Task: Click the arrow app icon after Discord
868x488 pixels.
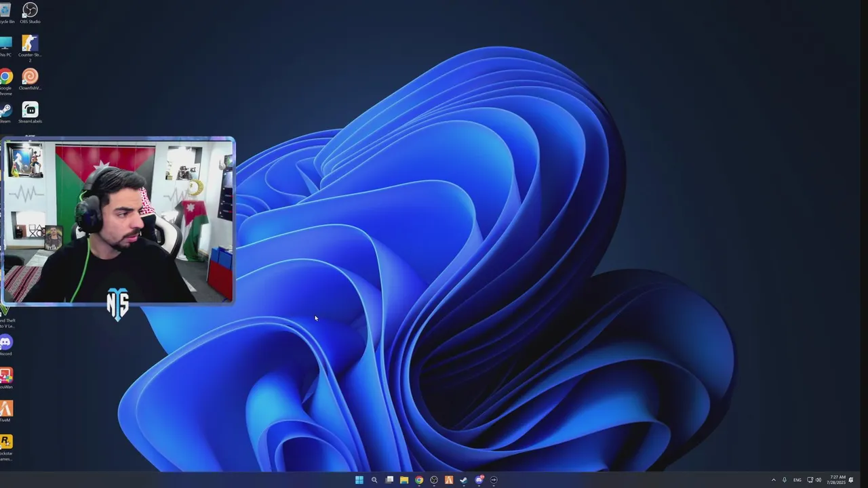Action: (x=494, y=480)
